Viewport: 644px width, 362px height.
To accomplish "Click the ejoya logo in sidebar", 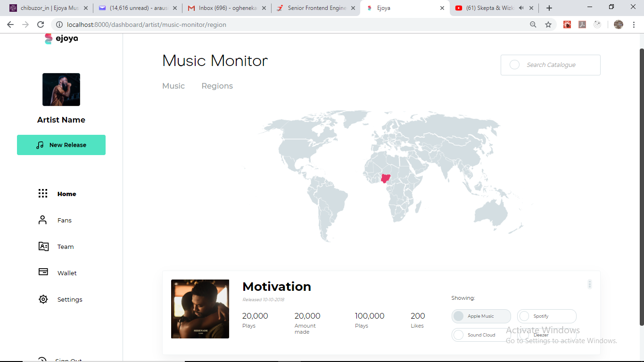I will (x=61, y=39).
